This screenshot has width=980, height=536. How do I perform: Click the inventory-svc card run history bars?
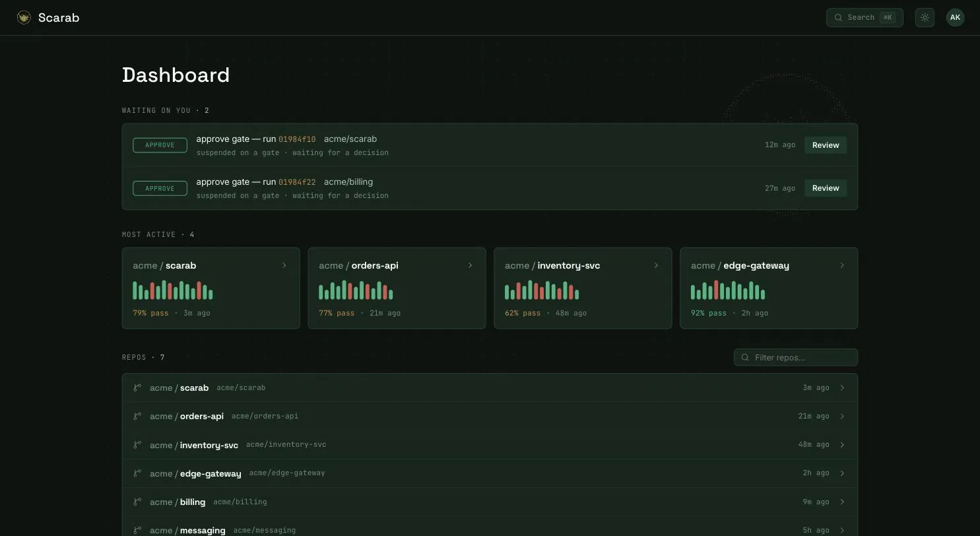(x=542, y=290)
